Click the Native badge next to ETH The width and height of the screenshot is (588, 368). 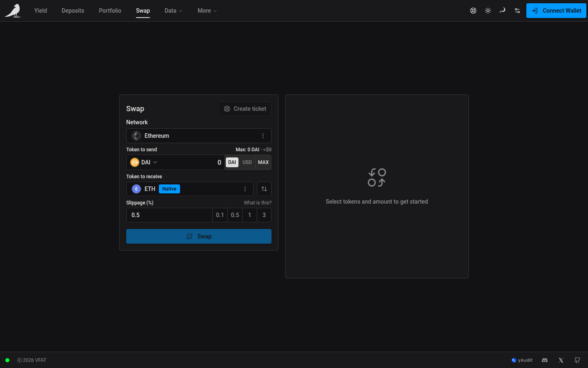pyautogui.click(x=169, y=189)
